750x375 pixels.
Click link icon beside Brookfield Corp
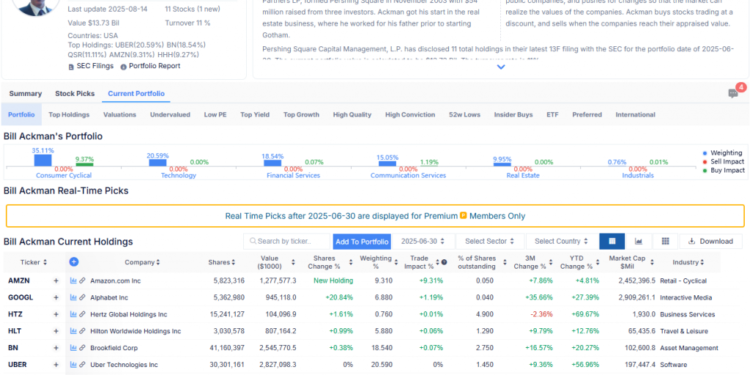pos(82,348)
